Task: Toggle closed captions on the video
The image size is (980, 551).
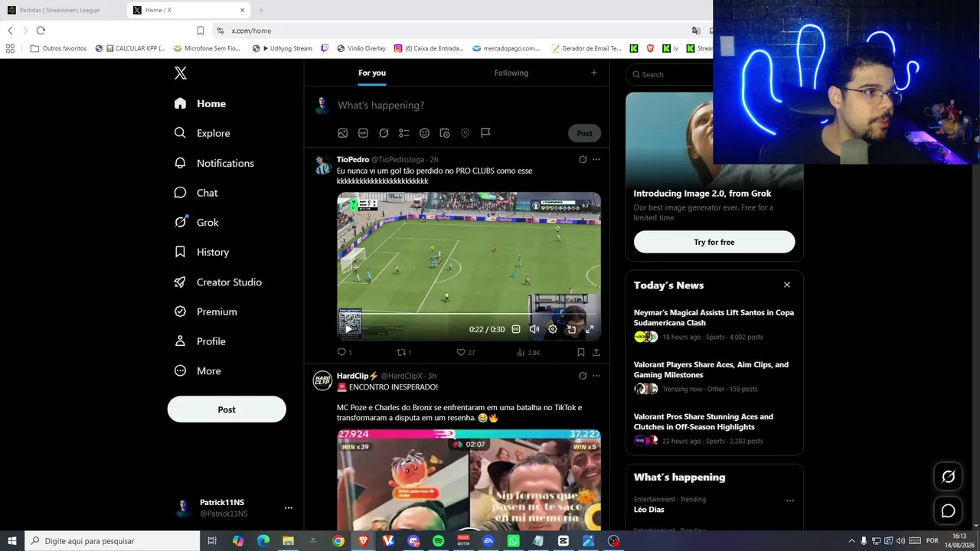Action: tap(516, 329)
